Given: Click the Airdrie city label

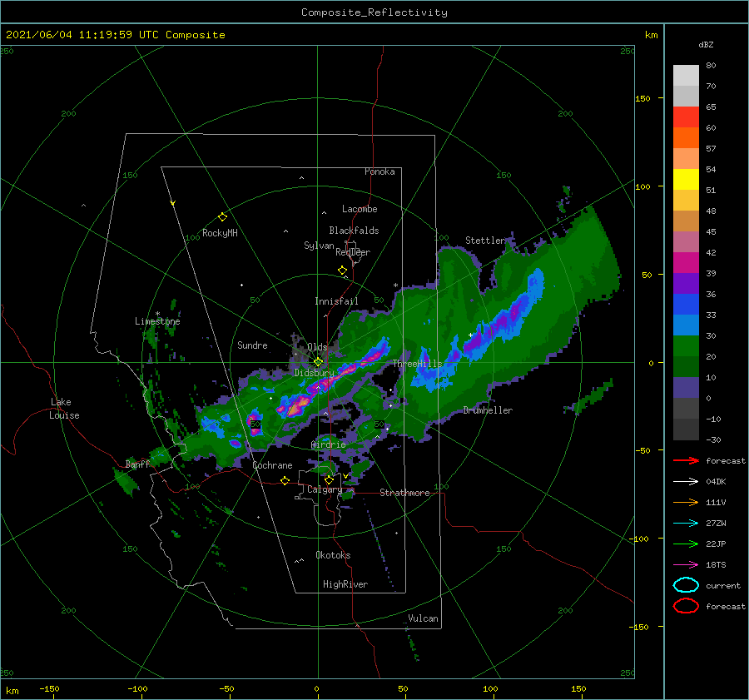Looking at the screenshot, I should pos(328,444).
